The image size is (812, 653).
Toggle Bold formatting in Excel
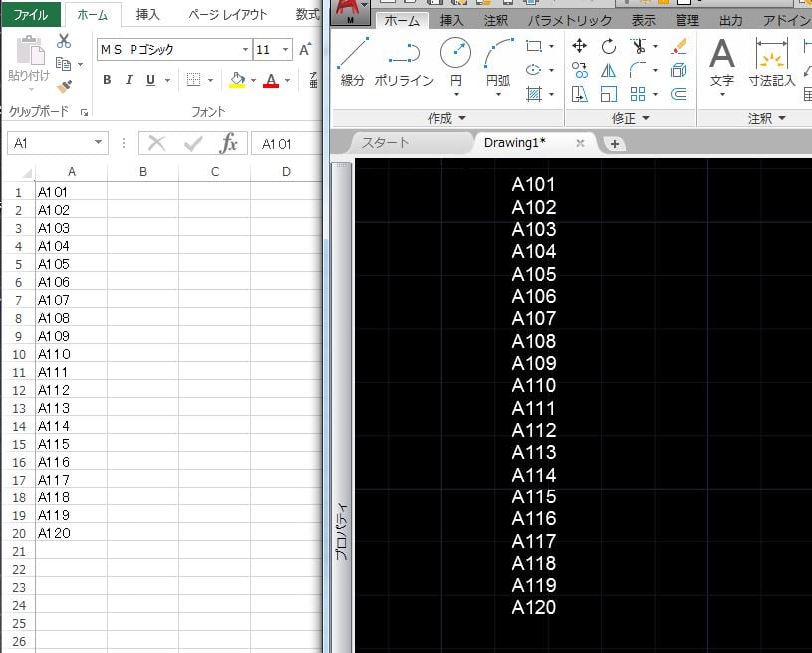point(106,80)
